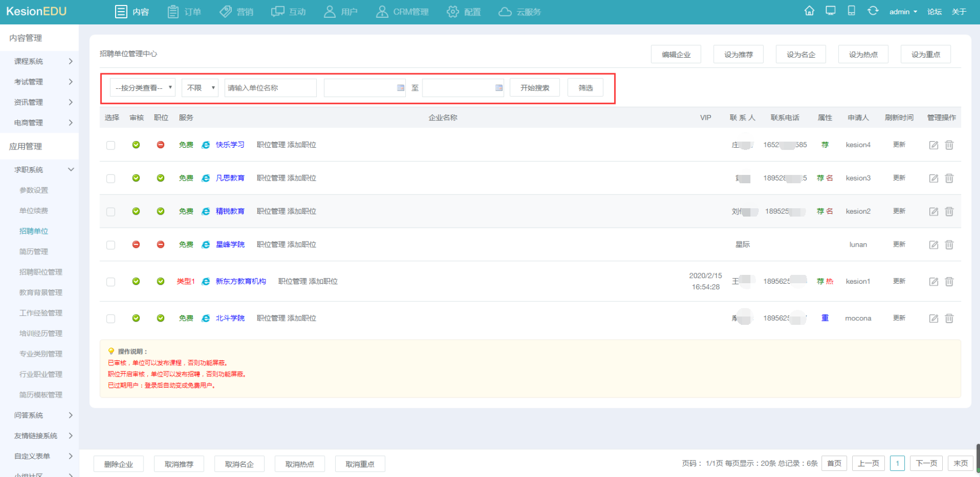The height and width of the screenshot is (477, 980).
Task: Click the 筛选 filter button
Action: point(585,88)
